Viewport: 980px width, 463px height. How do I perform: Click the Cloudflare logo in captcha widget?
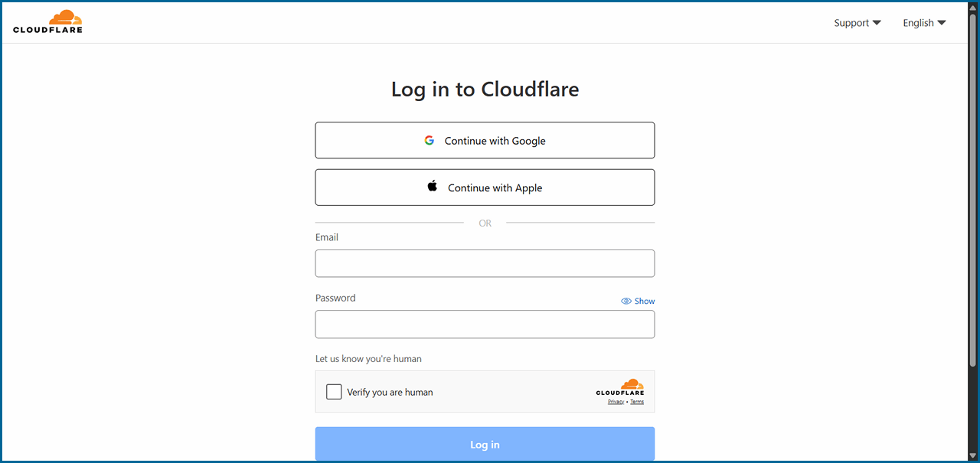(620, 387)
